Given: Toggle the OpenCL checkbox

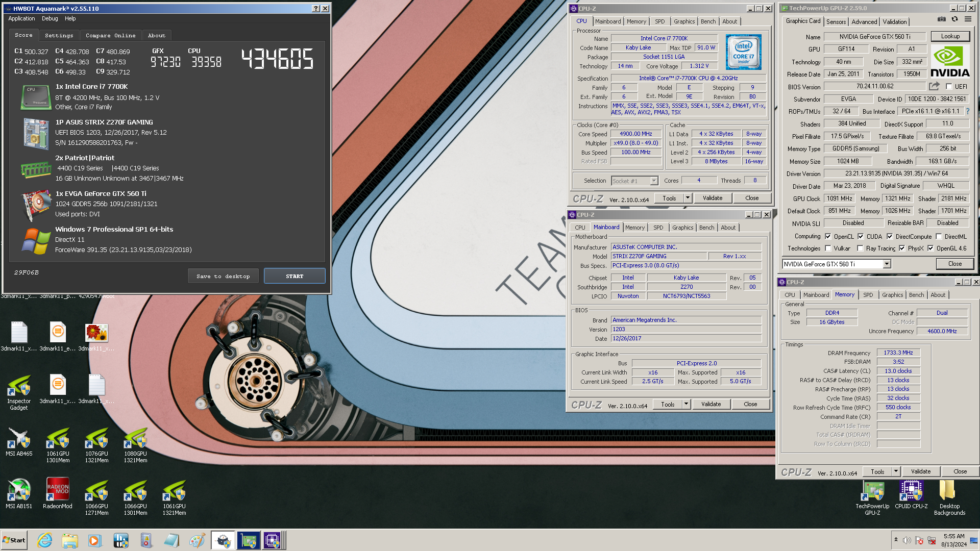Looking at the screenshot, I should tap(828, 236).
